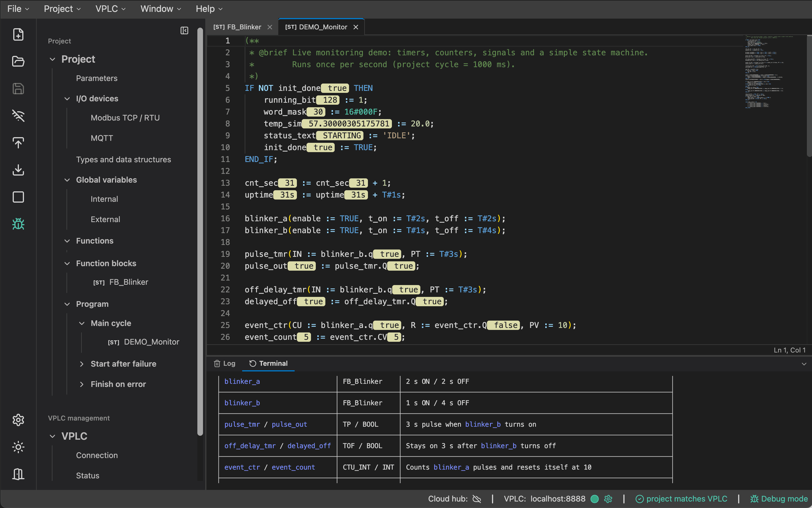The width and height of the screenshot is (812, 508).
Task: Open the File menu
Action: pos(18,9)
